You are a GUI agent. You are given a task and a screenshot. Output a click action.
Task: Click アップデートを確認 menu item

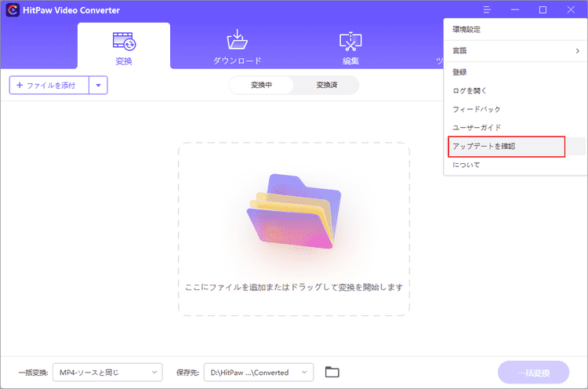pos(515,147)
